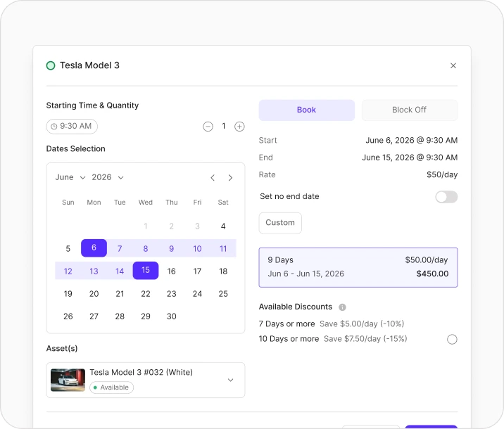Open the 9:30 AM starting time picker
Screen dimensions: 504x429
[72, 126]
